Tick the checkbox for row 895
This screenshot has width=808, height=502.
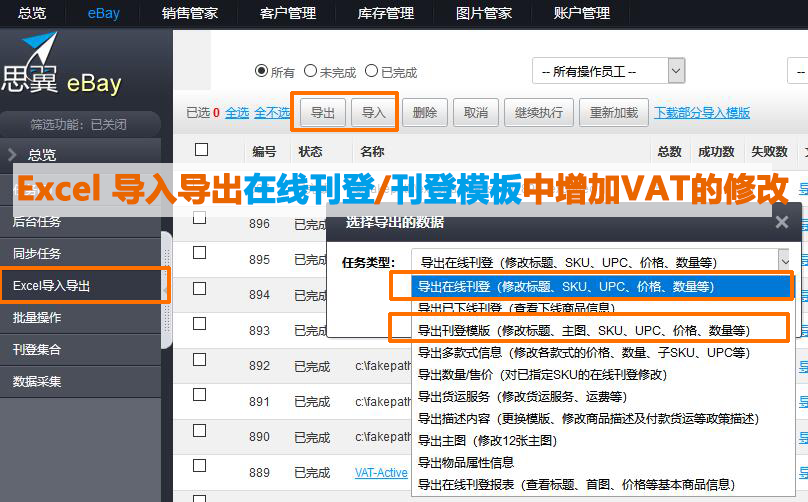199,253
